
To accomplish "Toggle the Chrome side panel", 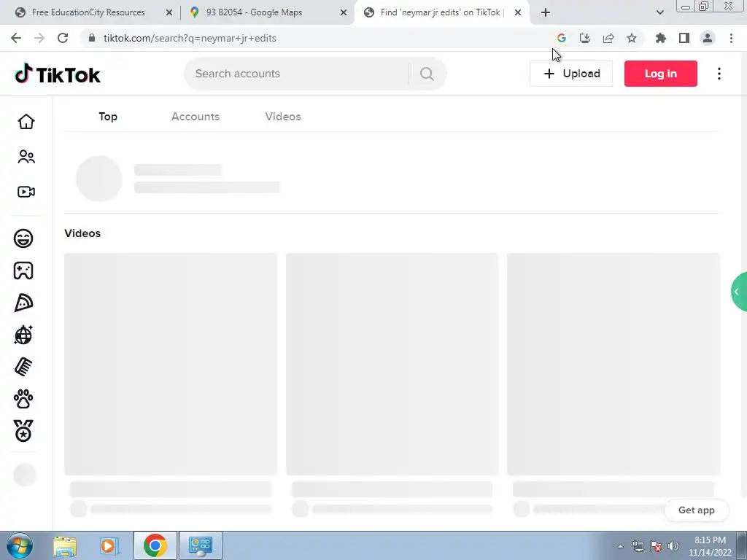I will pyautogui.click(x=684, y=38).
